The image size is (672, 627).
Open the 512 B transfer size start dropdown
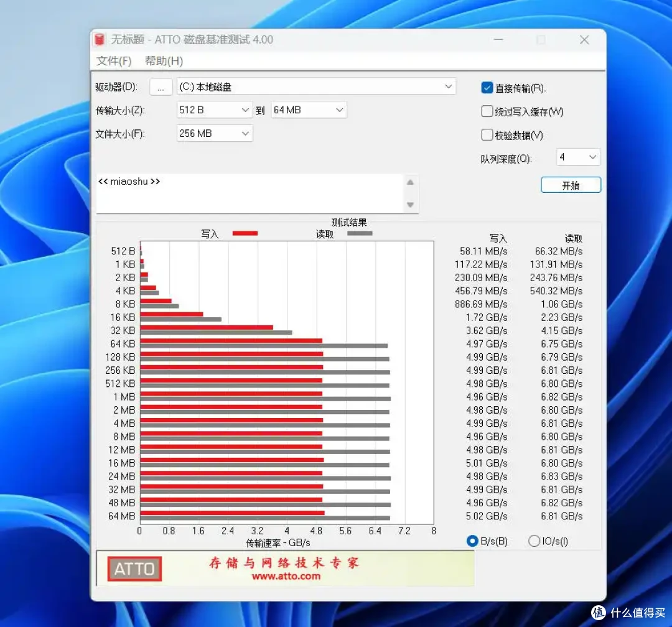click(214, 110)
